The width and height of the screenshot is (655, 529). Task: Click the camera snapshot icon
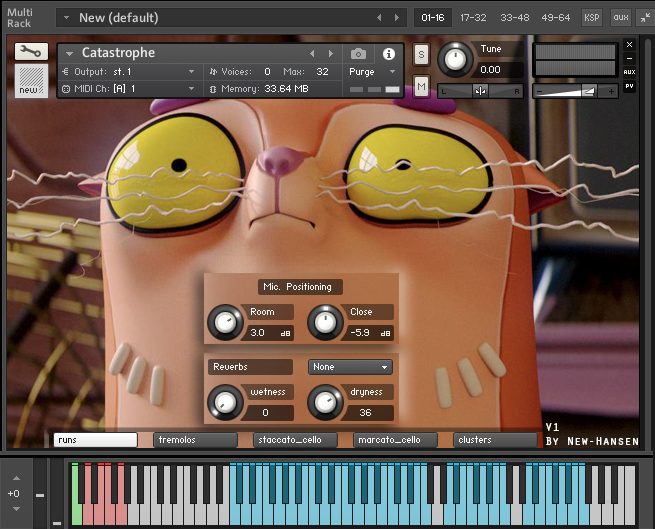pos(358,53)
